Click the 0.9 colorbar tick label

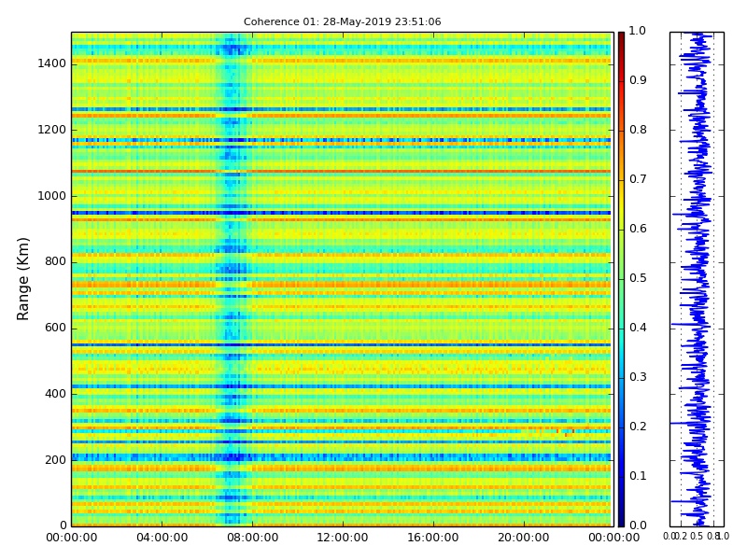coord(638,80)
